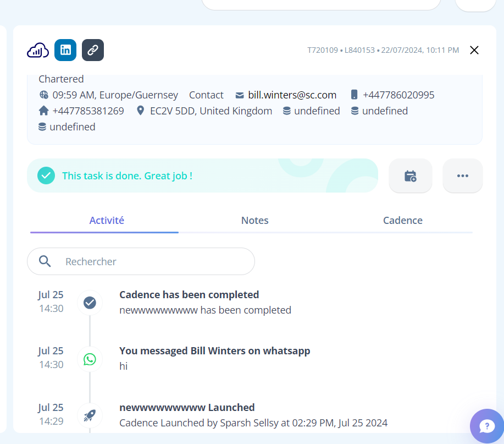Click the globe clock timezone icon
Image resolution: width=504 pixels, height=444 pixels.
click(44, 95)
